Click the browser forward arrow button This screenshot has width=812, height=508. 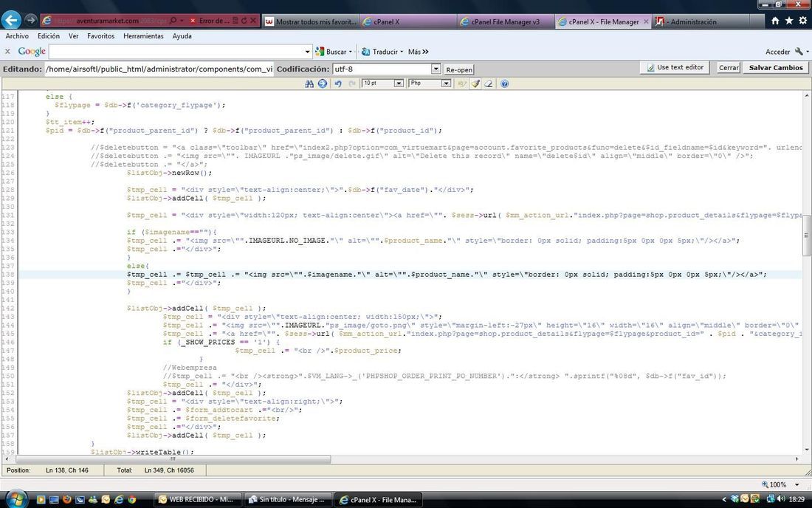click(x=30, y=20)
